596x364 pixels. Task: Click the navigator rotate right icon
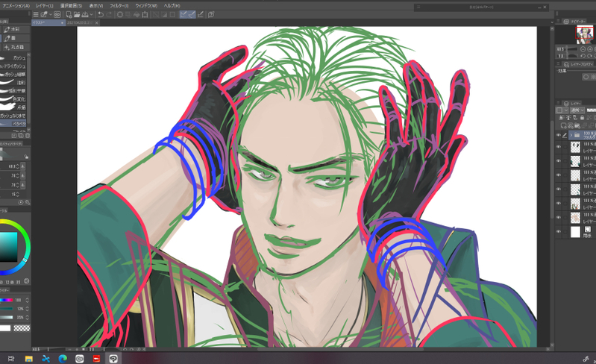[x=590, y=56]
